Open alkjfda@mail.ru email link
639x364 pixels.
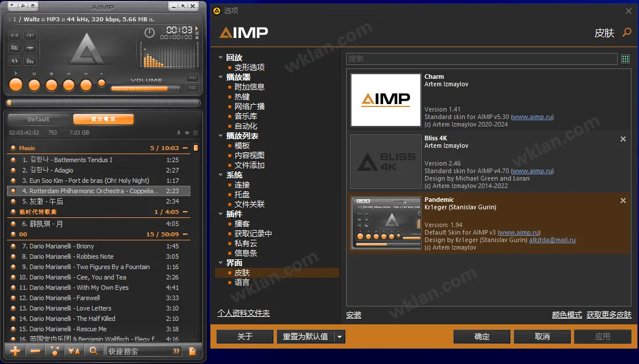pyautogui.click(x=552, y=240)
